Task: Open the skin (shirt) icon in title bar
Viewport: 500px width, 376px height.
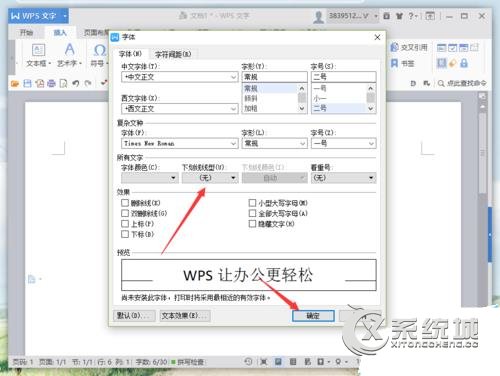Action: point(399,16)
